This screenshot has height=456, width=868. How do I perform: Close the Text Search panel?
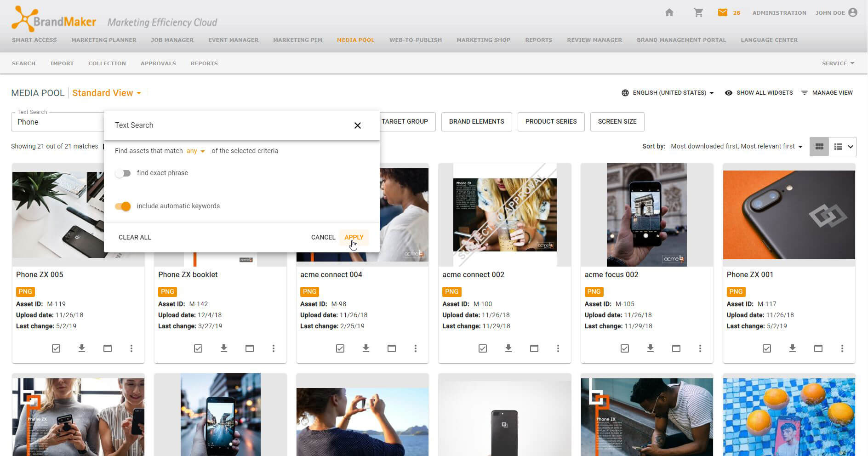coord(358,125)
